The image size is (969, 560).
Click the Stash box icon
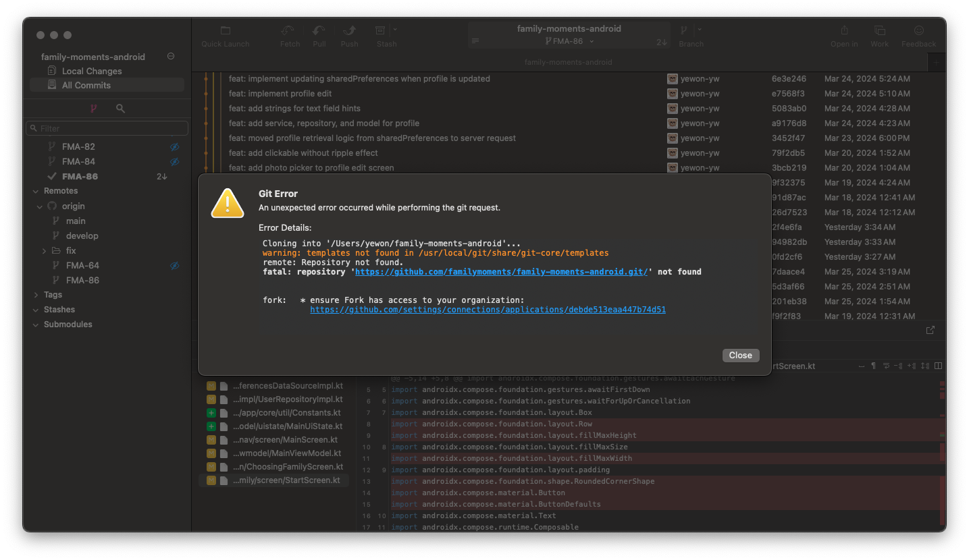click(381, 30)
